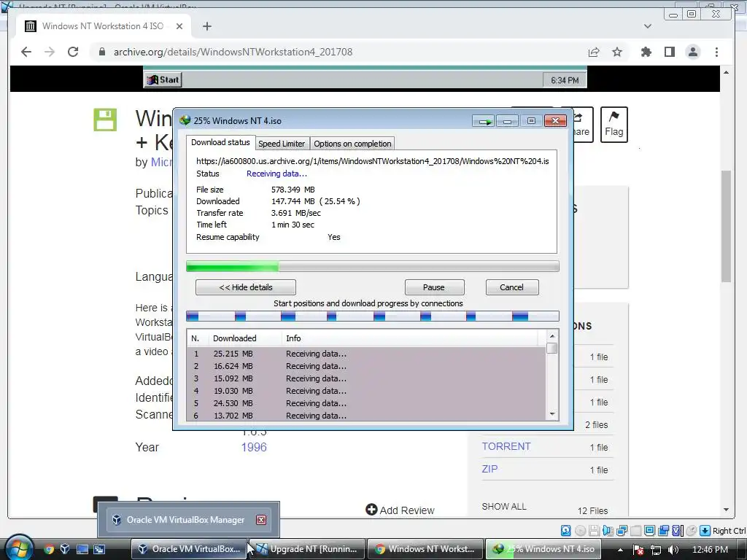Click the Oracle VM VirtualBox Manager preview thumbnail
Viewport: 747px width, 560px height.
pos(189,519)
